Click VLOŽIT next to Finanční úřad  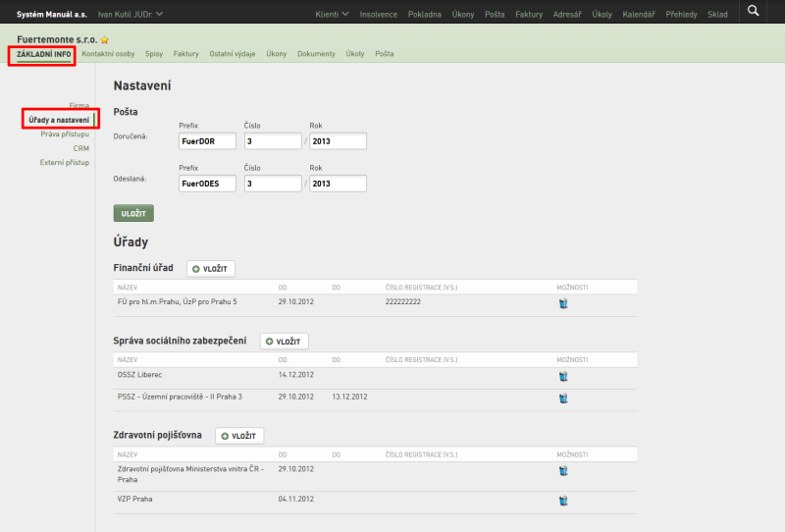point(211,269)
